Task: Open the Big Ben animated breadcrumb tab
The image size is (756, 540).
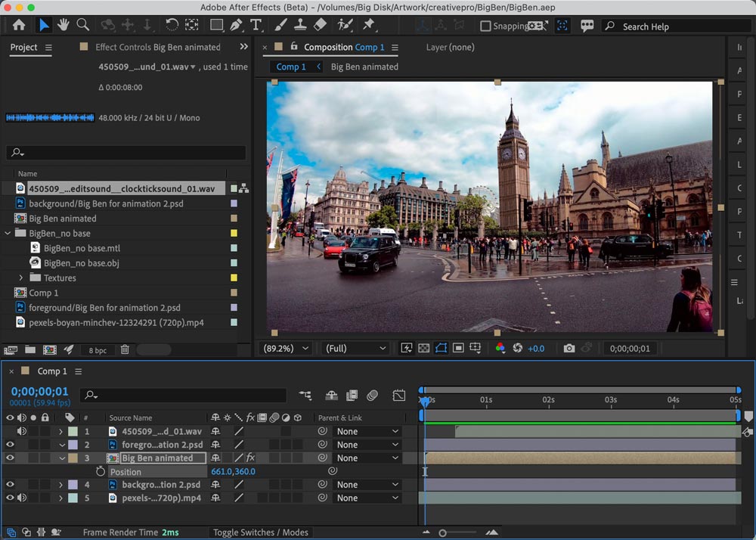Action: [x=364, y=67]
